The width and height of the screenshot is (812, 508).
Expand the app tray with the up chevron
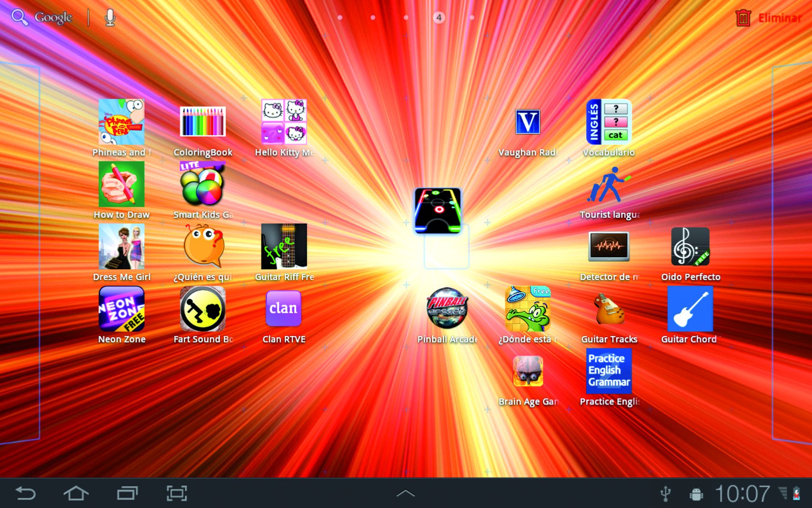[x=406, y=492]
